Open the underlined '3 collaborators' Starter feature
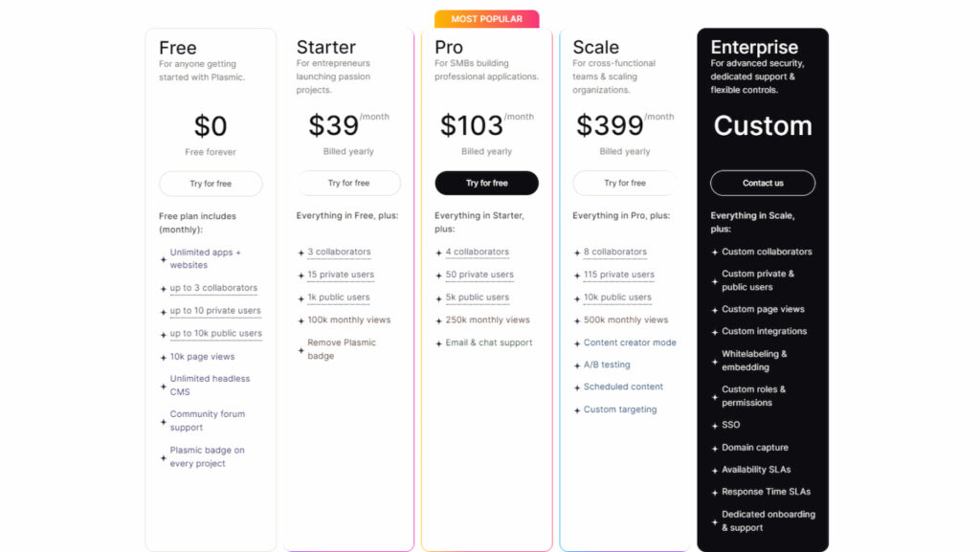The image size is (980, 552). pos(339,253)
